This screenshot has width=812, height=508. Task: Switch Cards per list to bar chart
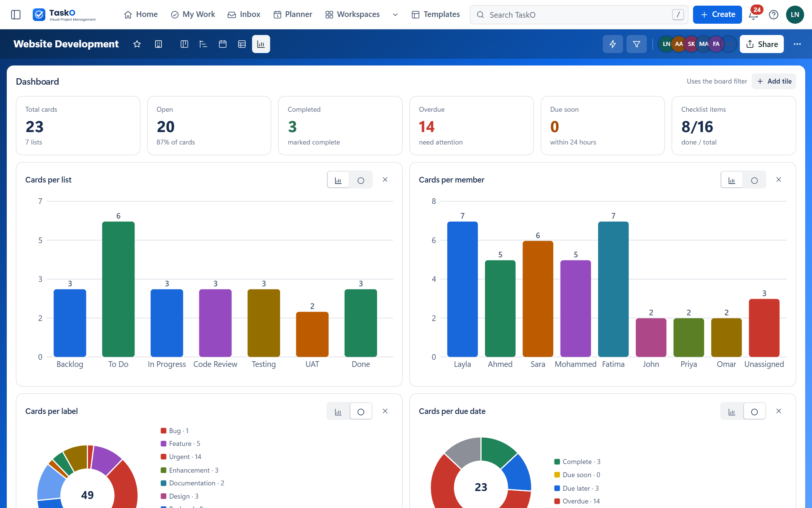tap(338, 180)
